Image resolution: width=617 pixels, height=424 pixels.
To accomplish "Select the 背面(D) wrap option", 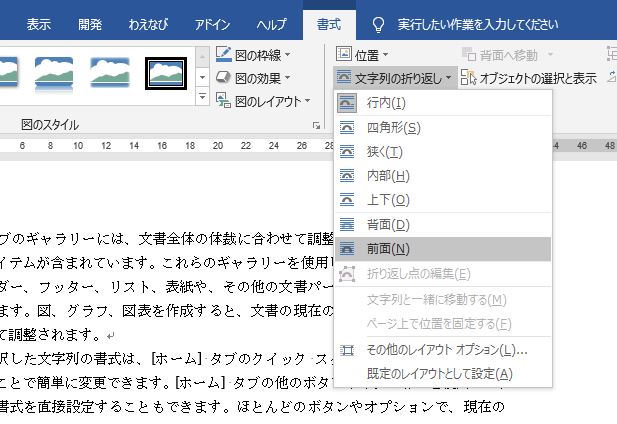I will [x=443, y=225].
